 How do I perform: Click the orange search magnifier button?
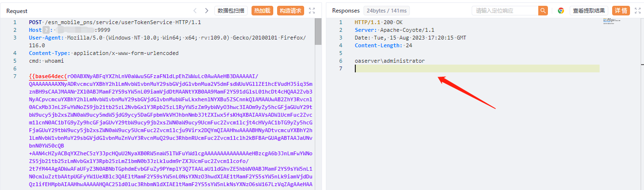click(x=543, y=11)
